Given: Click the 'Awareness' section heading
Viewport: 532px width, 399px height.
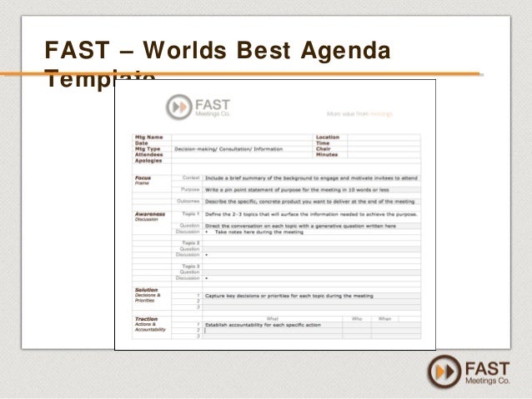Looking at the screenshot, I should 150,214.
